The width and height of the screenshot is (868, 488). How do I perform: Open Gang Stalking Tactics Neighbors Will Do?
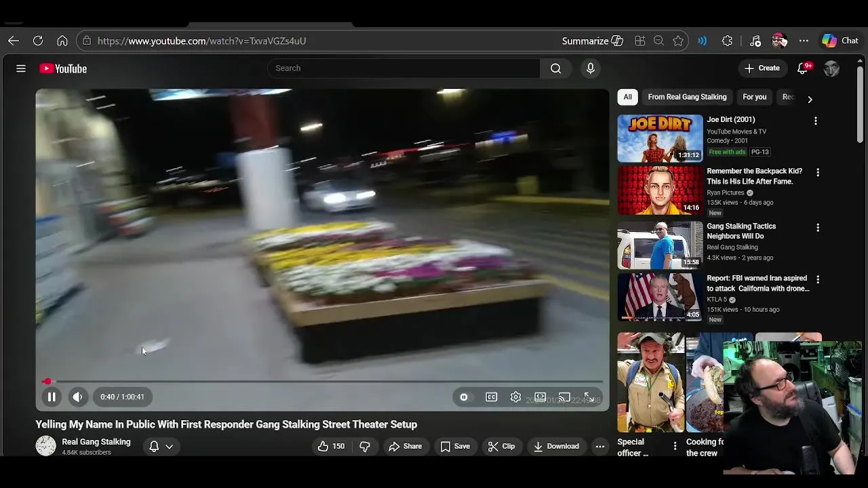(x=741, y=231)
